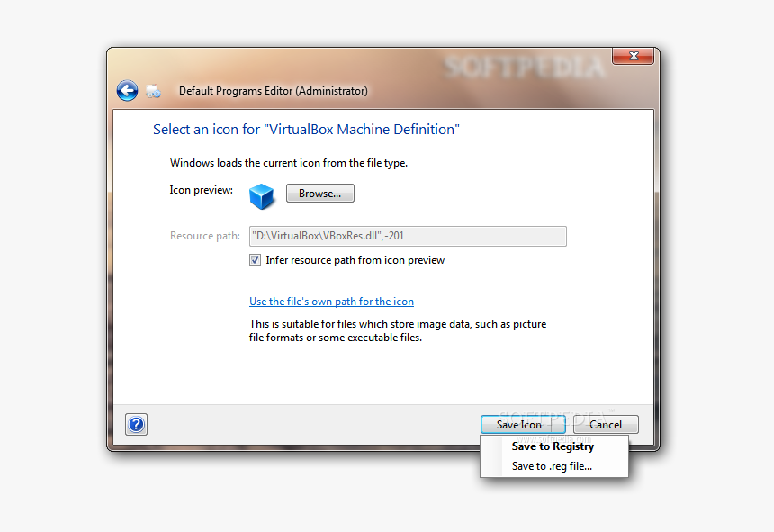Image resolution: width=774 pixels, height=532 pixels.
Task: Use the file's own path for the icon
Action: (x=331, y=302)
